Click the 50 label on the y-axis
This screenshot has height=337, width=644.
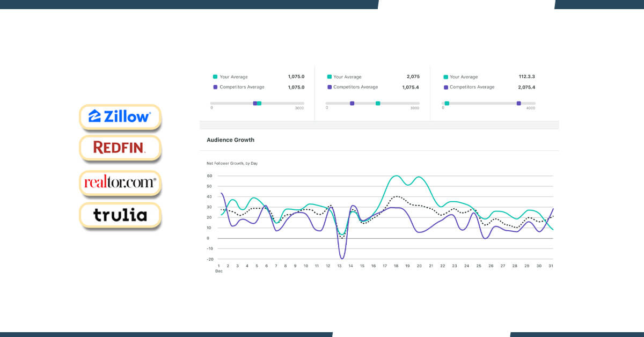(209, 186)
